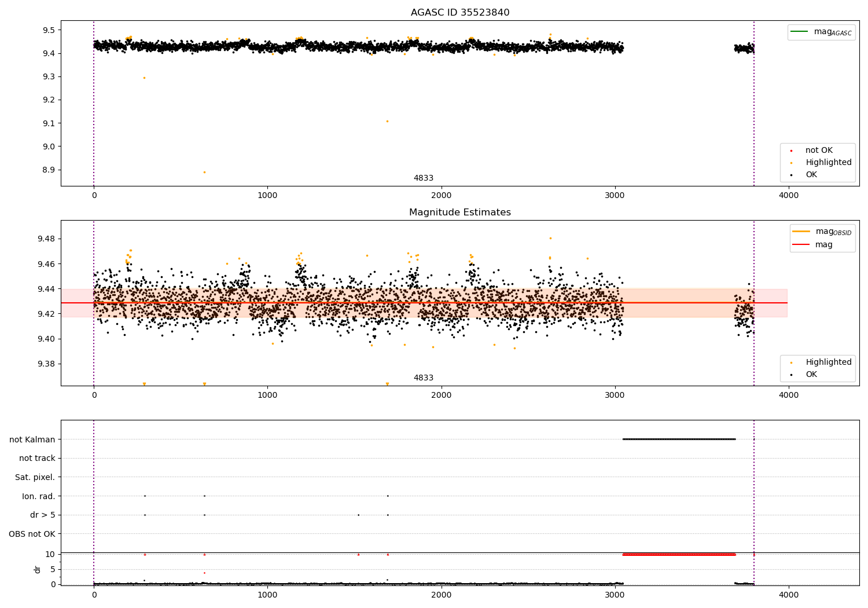Click the 'Magnitude Estimates' plot title
The width and height of the screenshot is (868, 608).
tap(460, 213)
